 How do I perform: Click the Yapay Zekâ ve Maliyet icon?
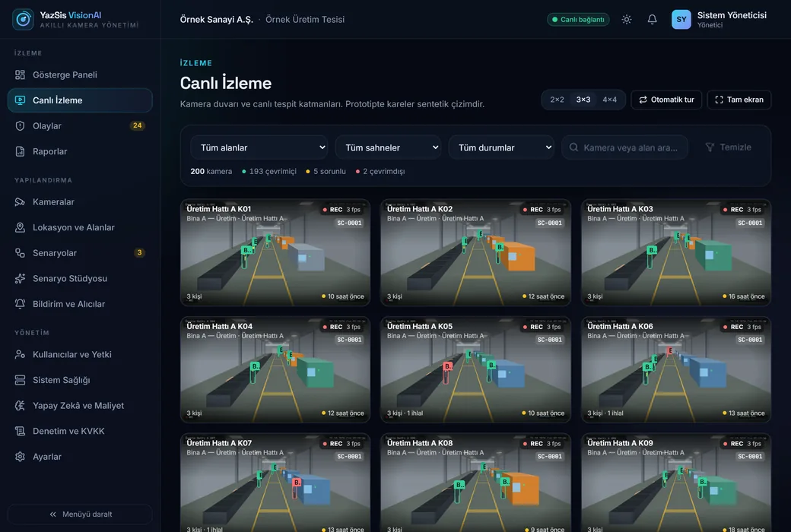pyautogui.click(x=21, y=405)
